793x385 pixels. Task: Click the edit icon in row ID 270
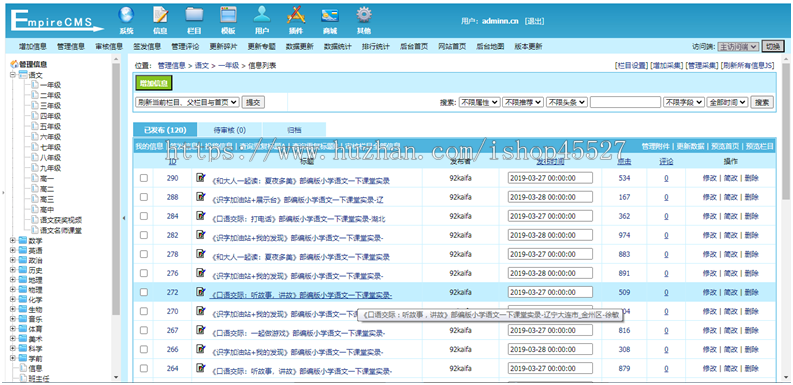201,312
